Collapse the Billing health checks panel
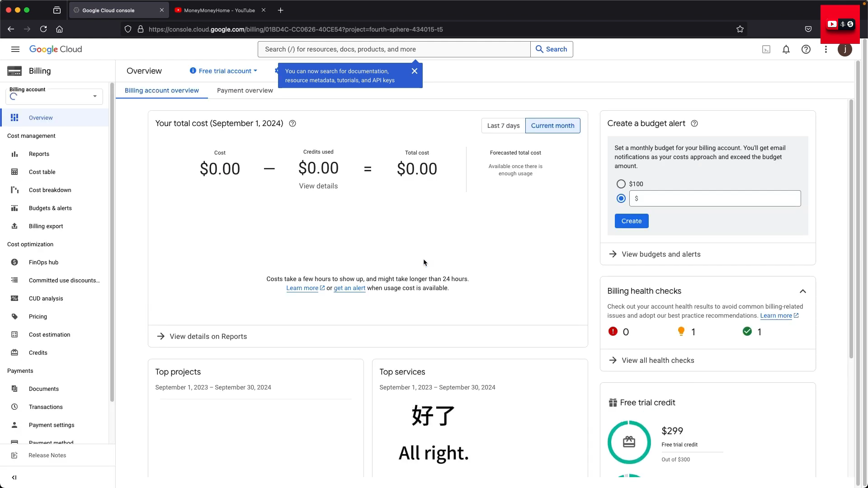868x488 pixels. point(803,291)
